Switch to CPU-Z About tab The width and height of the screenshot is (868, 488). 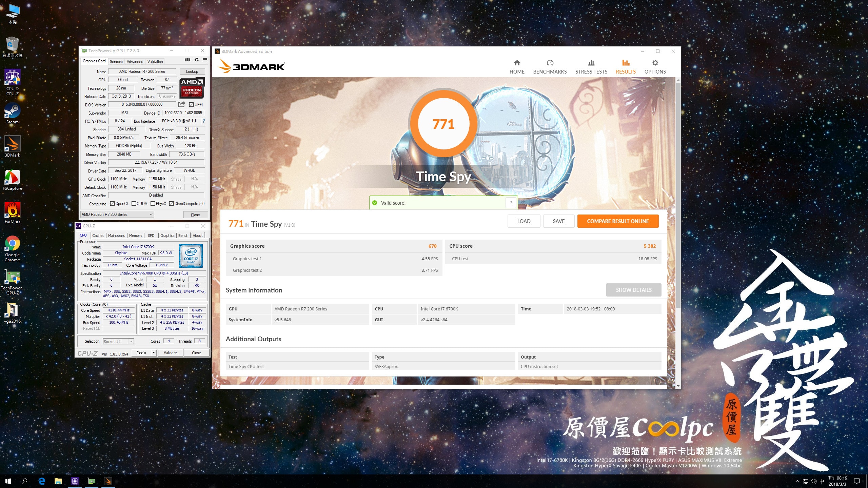pos(198,236)
